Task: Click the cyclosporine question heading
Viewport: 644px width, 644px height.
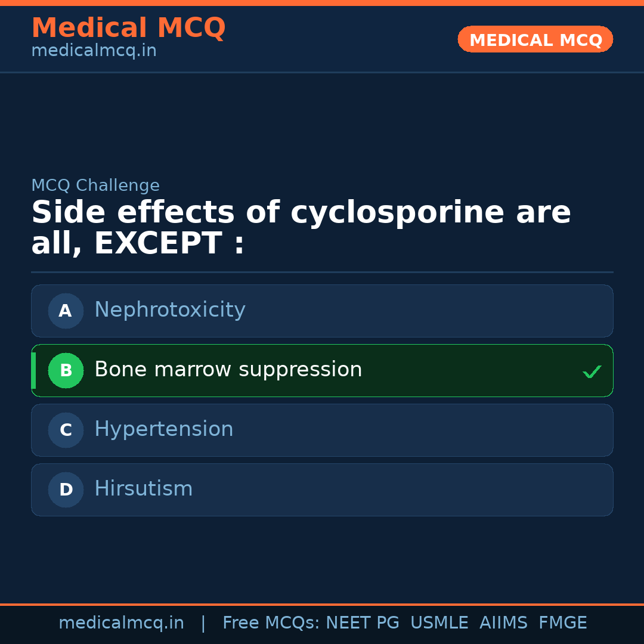Action: 301,228
